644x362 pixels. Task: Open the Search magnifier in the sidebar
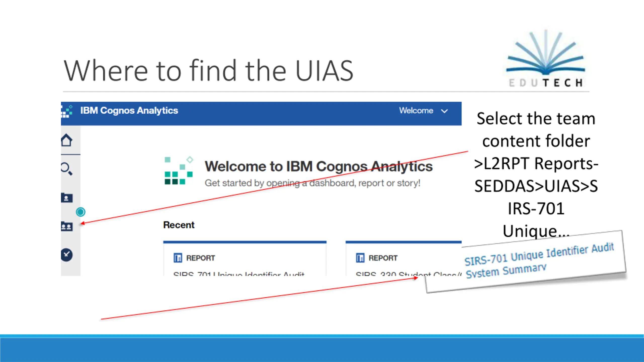point(67,169)
